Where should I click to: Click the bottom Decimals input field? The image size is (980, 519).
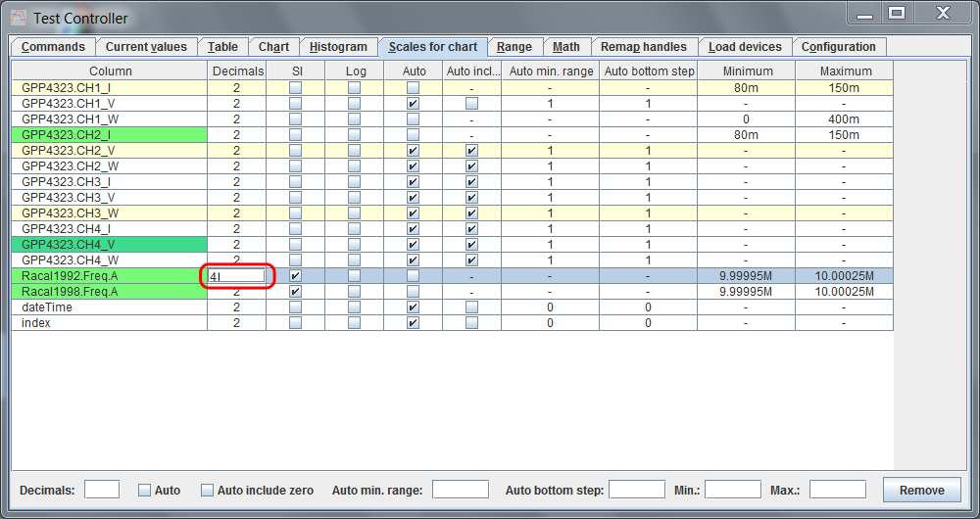pos(102,490)
